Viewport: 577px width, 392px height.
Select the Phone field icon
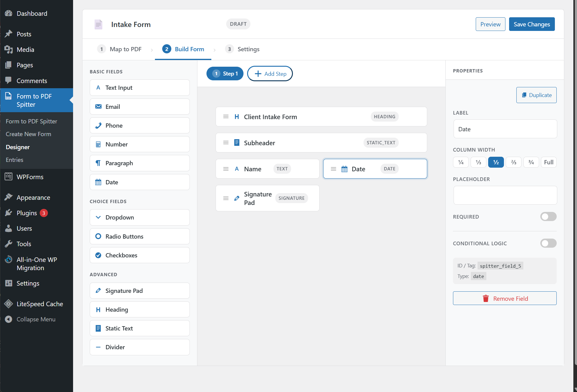(x=98, y=125)
